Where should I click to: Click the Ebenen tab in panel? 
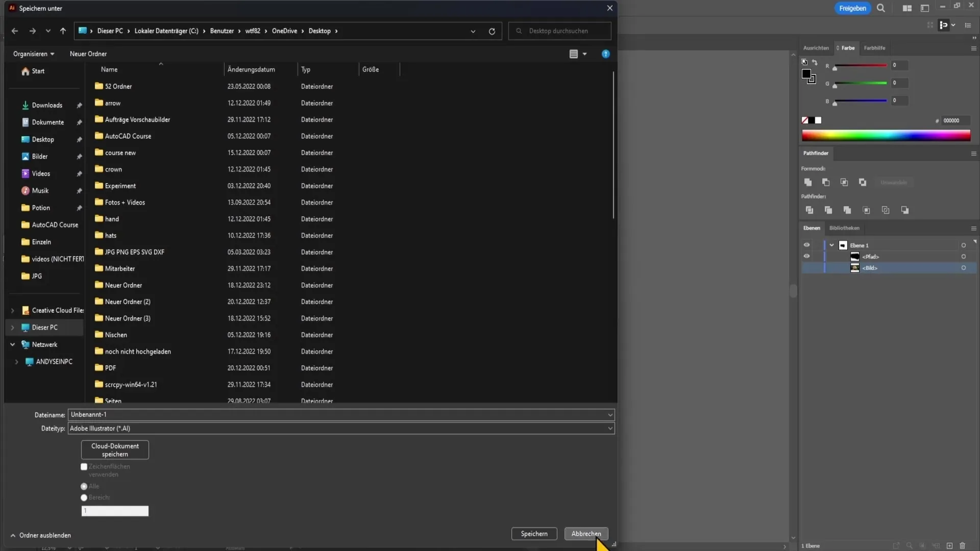pyautogui.click(x=812, y=228)
